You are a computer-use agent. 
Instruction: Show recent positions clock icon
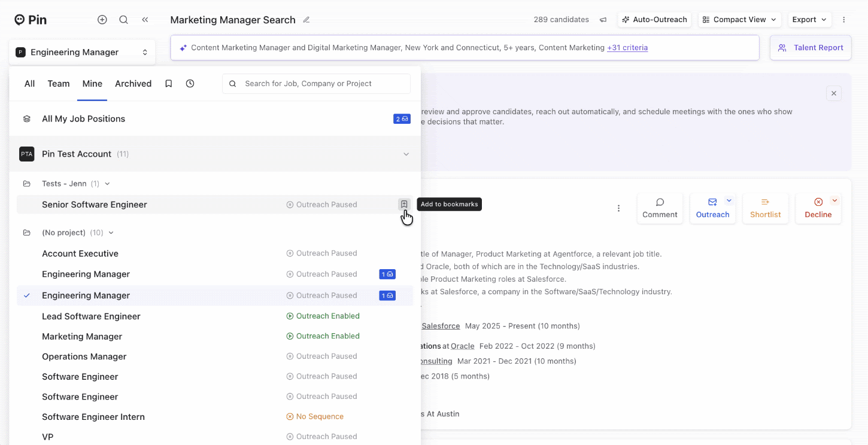(x=190, y=84)
